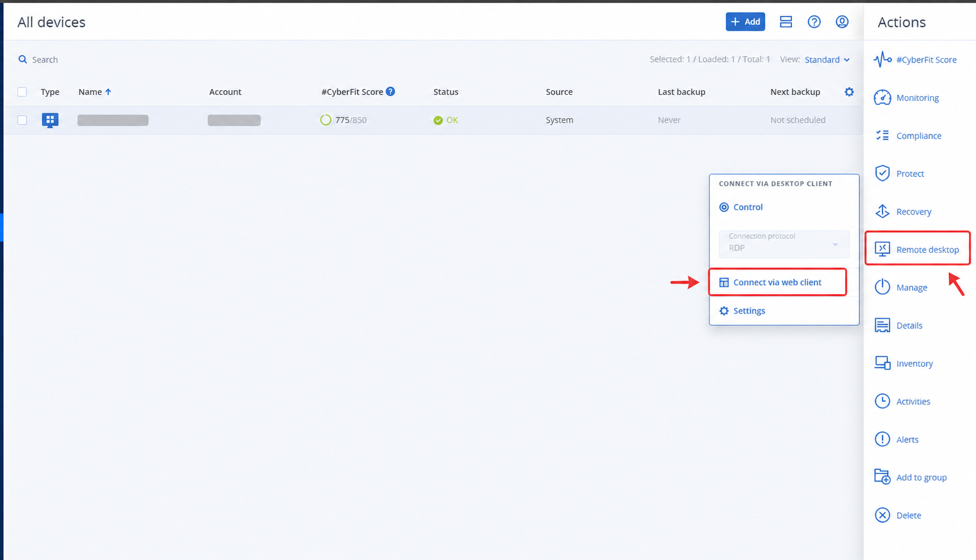Image resolution: width=976 pixels, height=560 pixels.
Task: Open the user account profile icon
Action: point(842,22)
